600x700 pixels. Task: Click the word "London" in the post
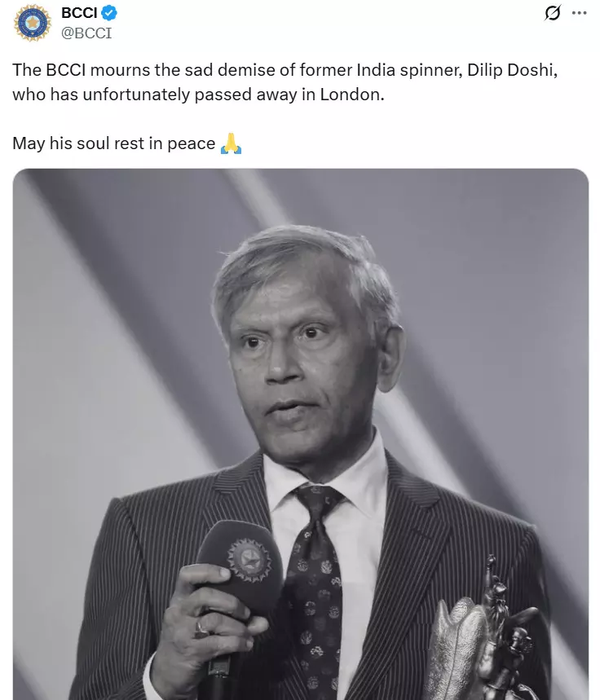tap(351, 94)
